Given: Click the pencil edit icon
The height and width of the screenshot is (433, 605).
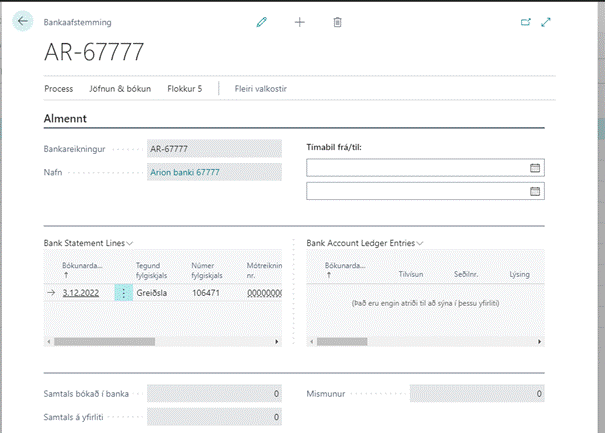Looking at the screenshot, I should [x=262, y=22].
